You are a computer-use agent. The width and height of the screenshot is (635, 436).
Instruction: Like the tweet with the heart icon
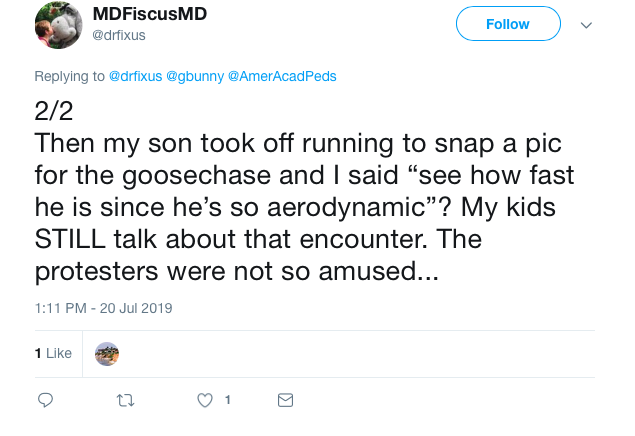205,400
